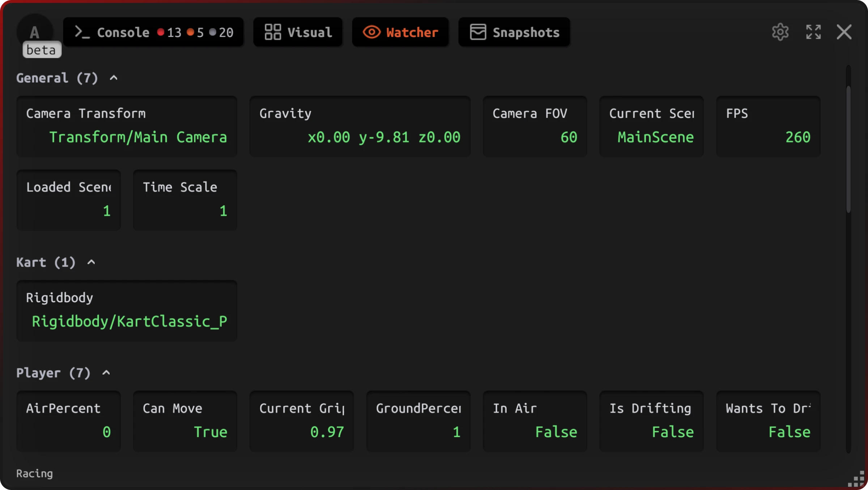Screen dimensions: 868x490
Task: Click the vertical scrollbar thumb
Action: pyautogui.click(x=848, y=149)
